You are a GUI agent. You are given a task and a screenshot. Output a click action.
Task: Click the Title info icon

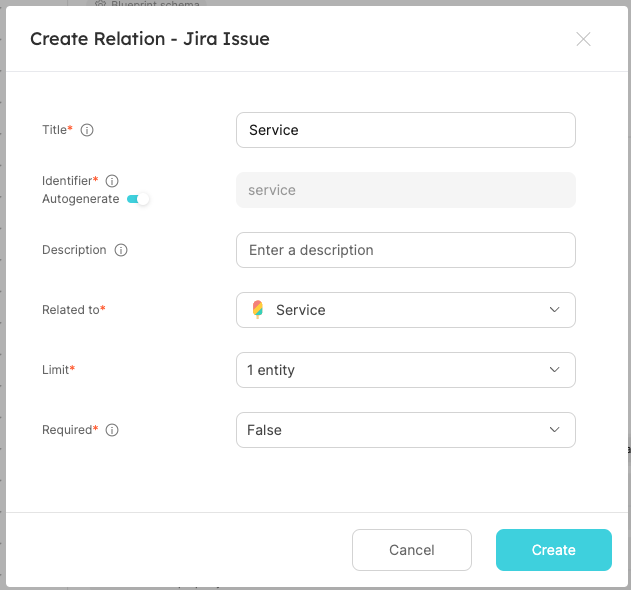(x=87, y=130)
